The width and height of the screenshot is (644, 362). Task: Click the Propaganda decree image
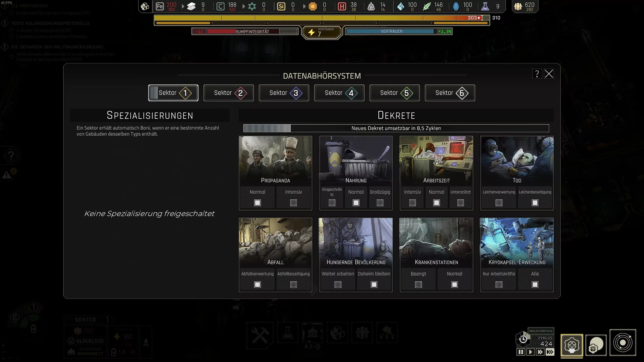point(275,161)
